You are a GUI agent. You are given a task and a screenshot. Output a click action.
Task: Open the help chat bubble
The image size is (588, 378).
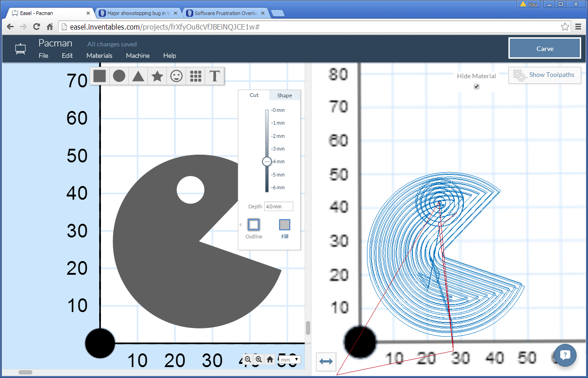[x=565, y=355]
